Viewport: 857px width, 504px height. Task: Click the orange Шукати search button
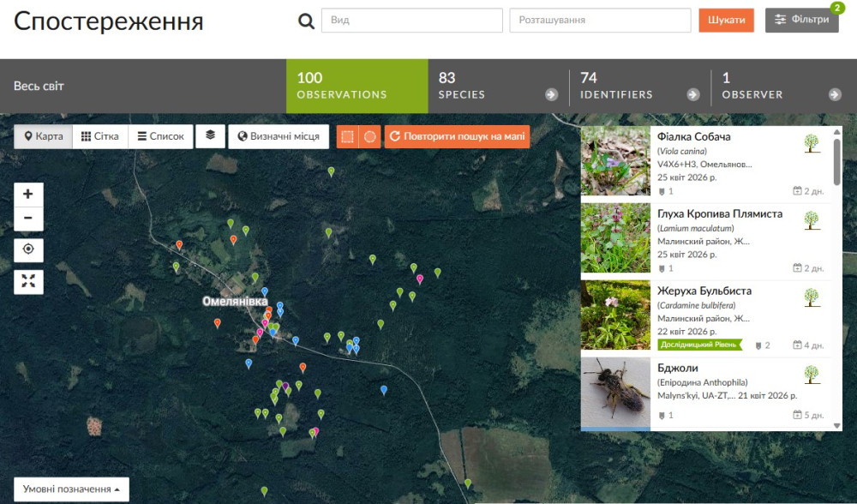pos(726,21)
